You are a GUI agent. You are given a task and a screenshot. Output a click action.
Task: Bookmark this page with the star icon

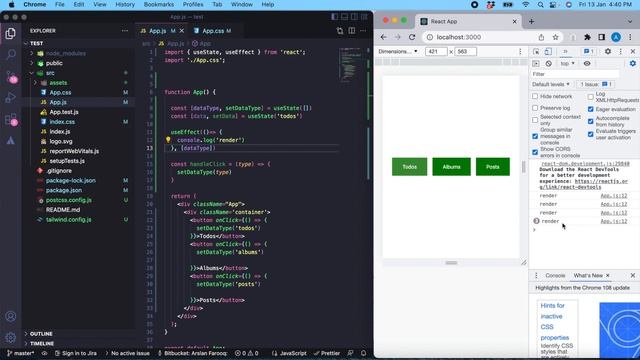(556, 37)
